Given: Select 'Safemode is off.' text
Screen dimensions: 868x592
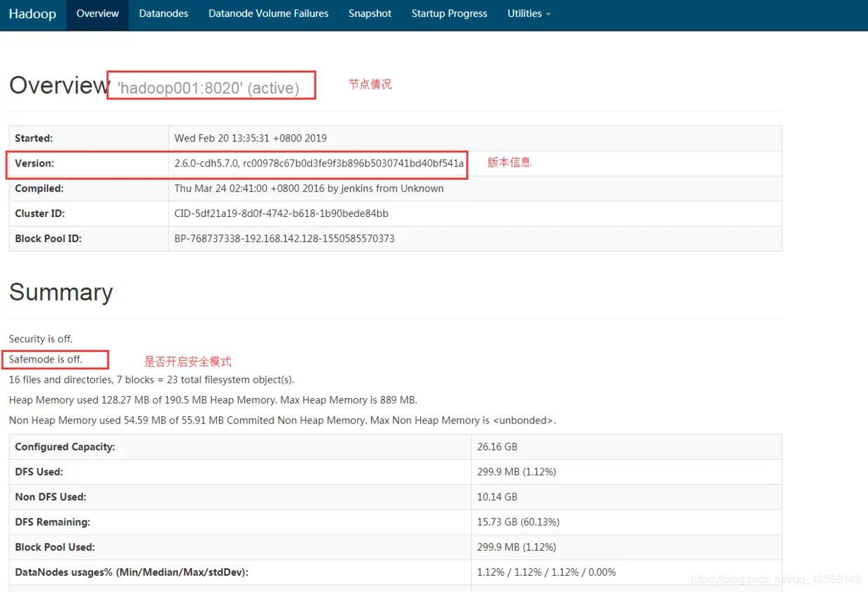Looking at the screenshot, I should 45,360.
